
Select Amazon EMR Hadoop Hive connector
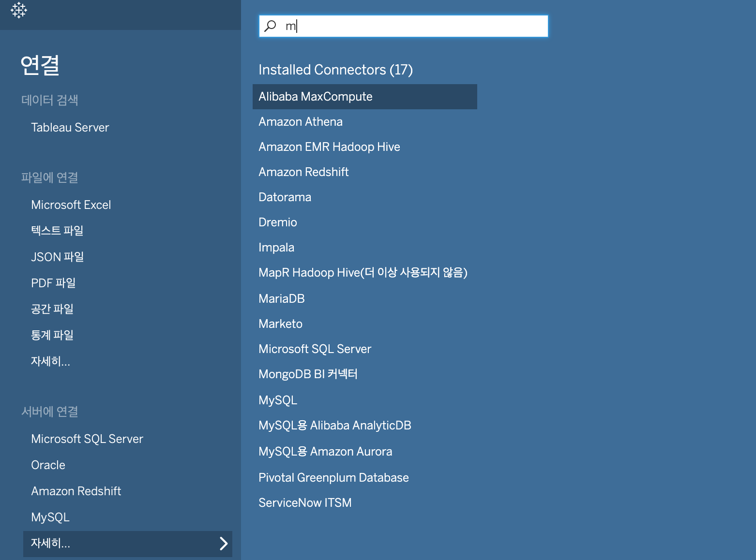(329, 147)
